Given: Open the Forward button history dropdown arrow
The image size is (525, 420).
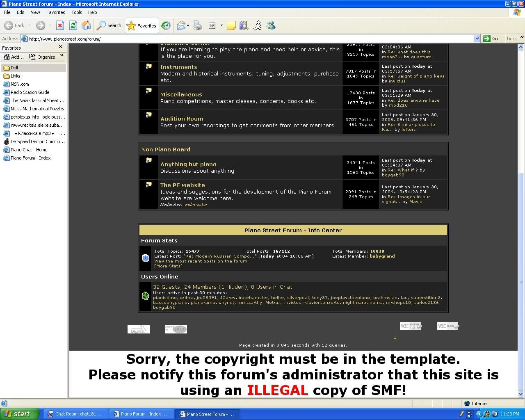Looking at the screenshot, I should tap(50, 25).
